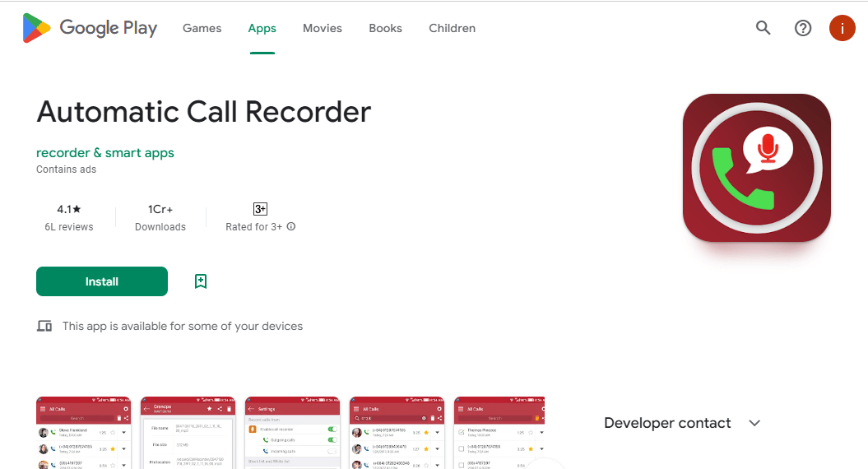Open the third screenshot showing Settings
This screenshot has width=868, height=469.
(x=292, y=433)
